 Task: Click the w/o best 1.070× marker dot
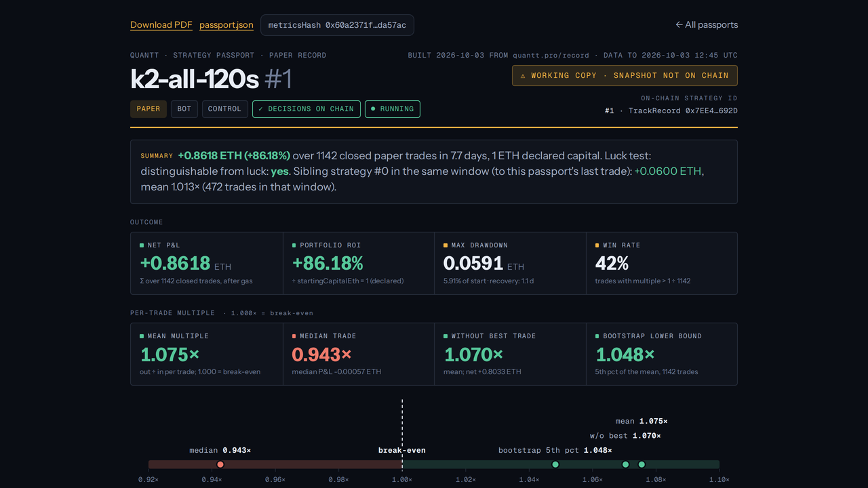pos(626,464)
